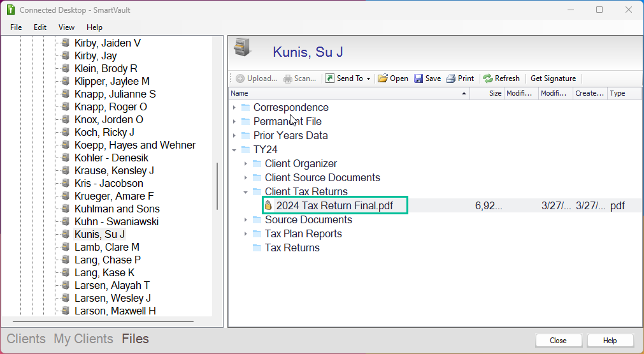The height and width of the screenshot is (354, 644).
Task: Switch to the My Clients tab
Action: (83, 339)
